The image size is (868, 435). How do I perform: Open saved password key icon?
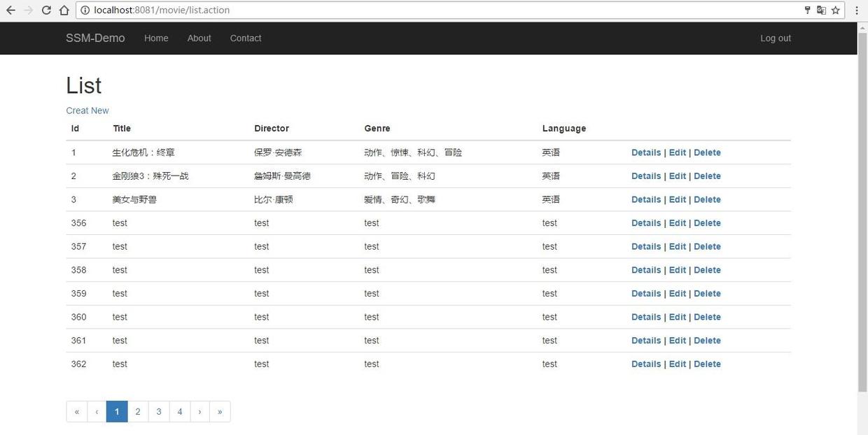807,10
